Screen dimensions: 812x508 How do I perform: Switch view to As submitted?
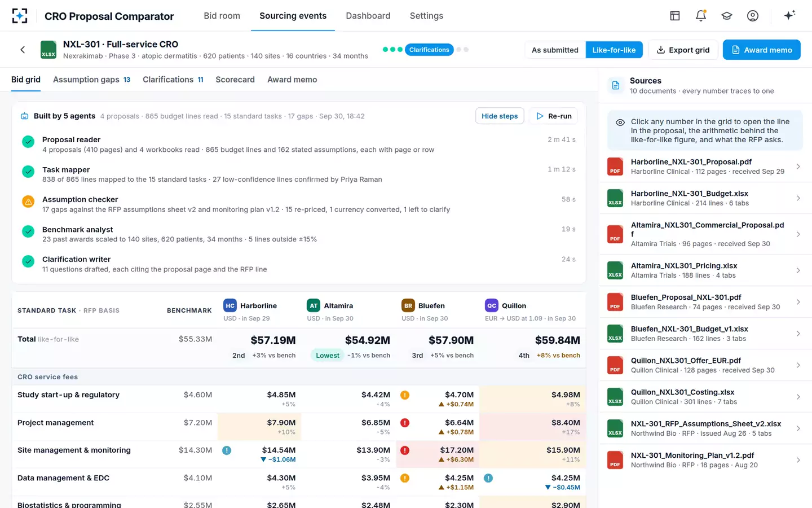(555, 50)
